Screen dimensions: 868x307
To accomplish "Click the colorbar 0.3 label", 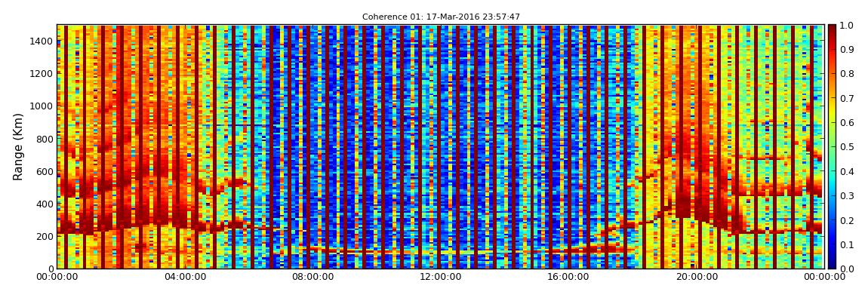I will (847, 196).
